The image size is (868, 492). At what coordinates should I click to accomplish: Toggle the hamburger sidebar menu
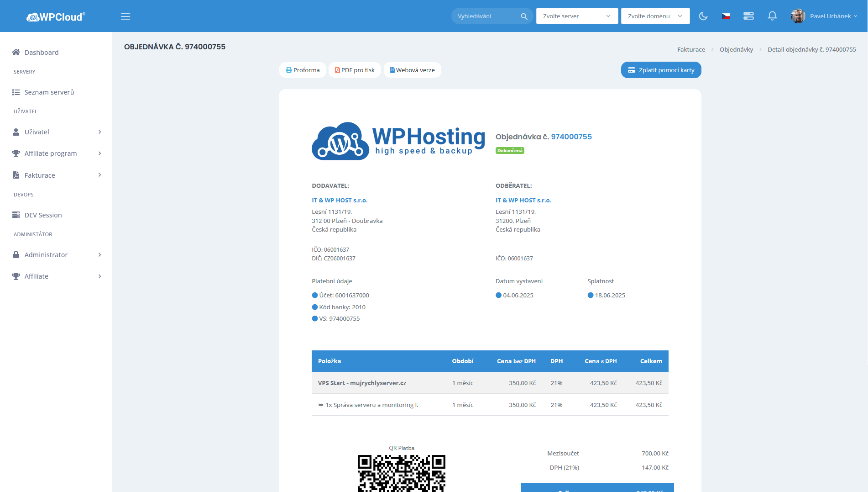[125, 16]
